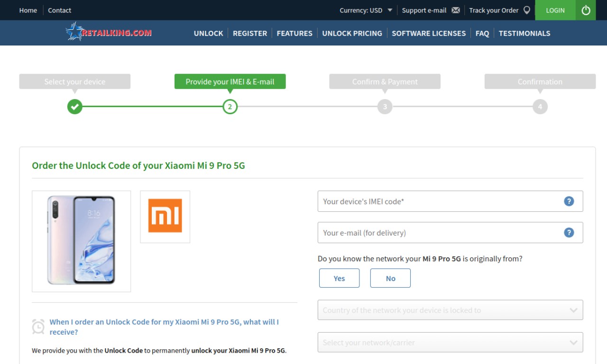Viewport: 607px width, 364px height.
Task: Open the TESTIMONIALS menu item
Action: tap(524, 33)
